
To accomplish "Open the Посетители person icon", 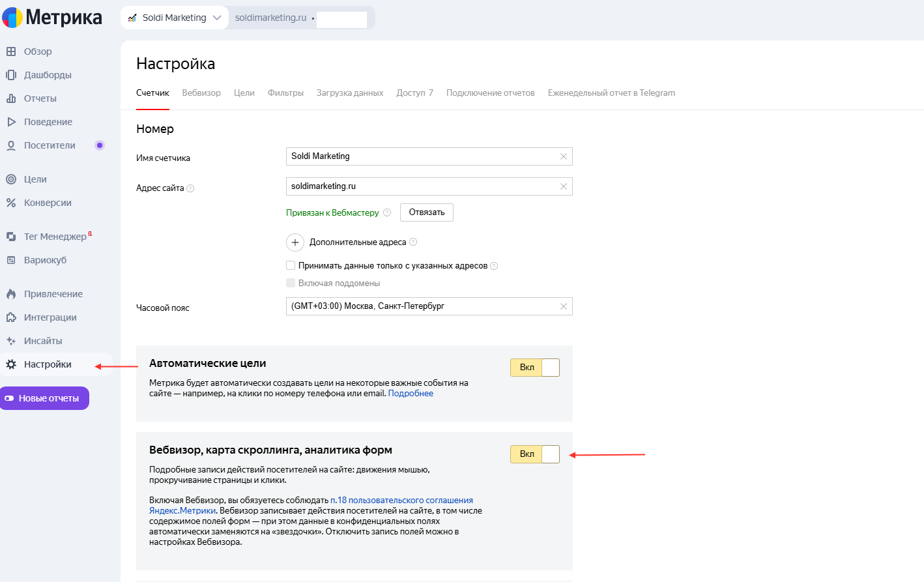I will coord(11,145).
